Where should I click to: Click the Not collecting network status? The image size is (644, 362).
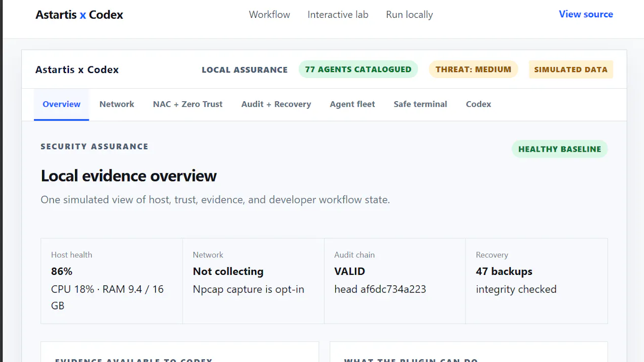228,271
